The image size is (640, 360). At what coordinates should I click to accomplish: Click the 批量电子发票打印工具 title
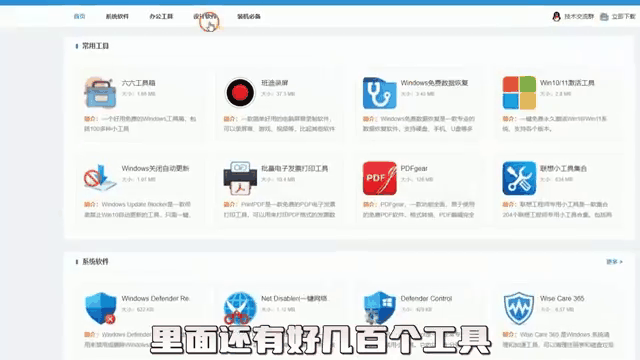[x=295, y=168]
